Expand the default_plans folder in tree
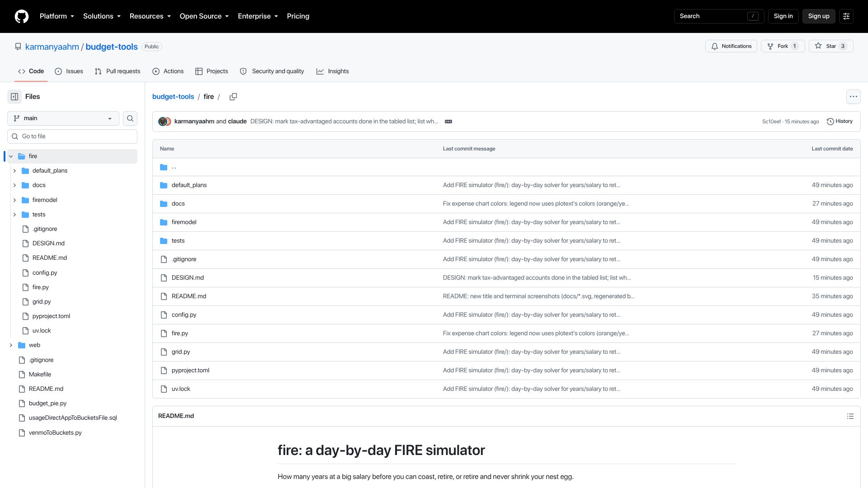 pyautogui.click(x=14, y=171)
